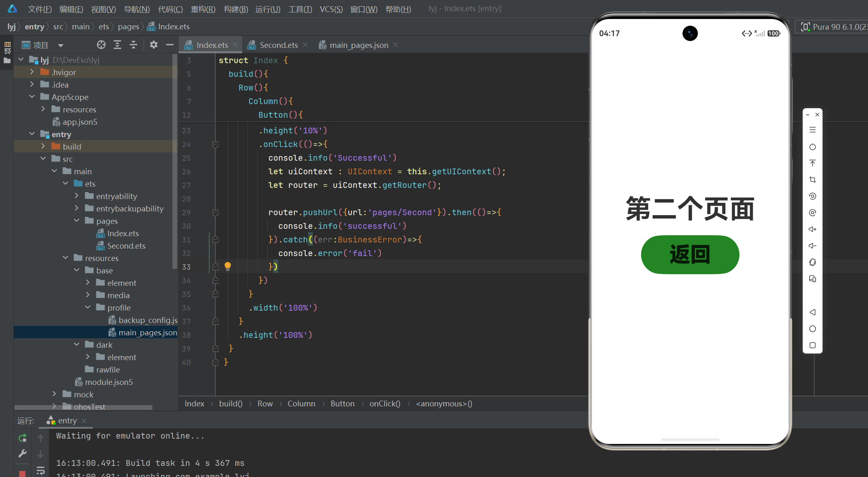Rerun the entry configuration

point(22,437)
